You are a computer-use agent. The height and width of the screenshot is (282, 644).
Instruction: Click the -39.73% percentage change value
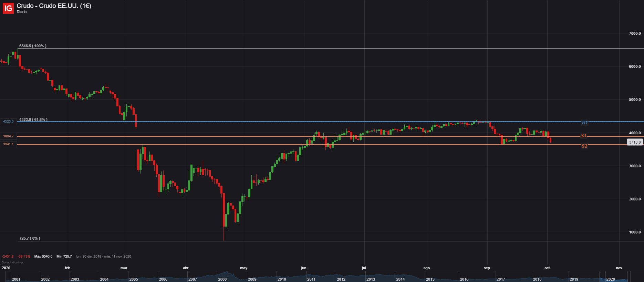(24, 257)
